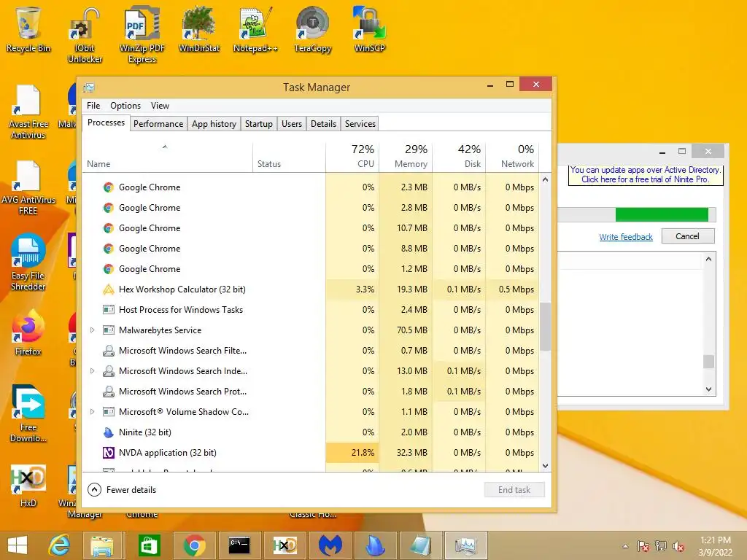Screen dimensions: 747x560
Task: Switch to the Details tab
Action: pyautogui.click(x=323, y=124)
